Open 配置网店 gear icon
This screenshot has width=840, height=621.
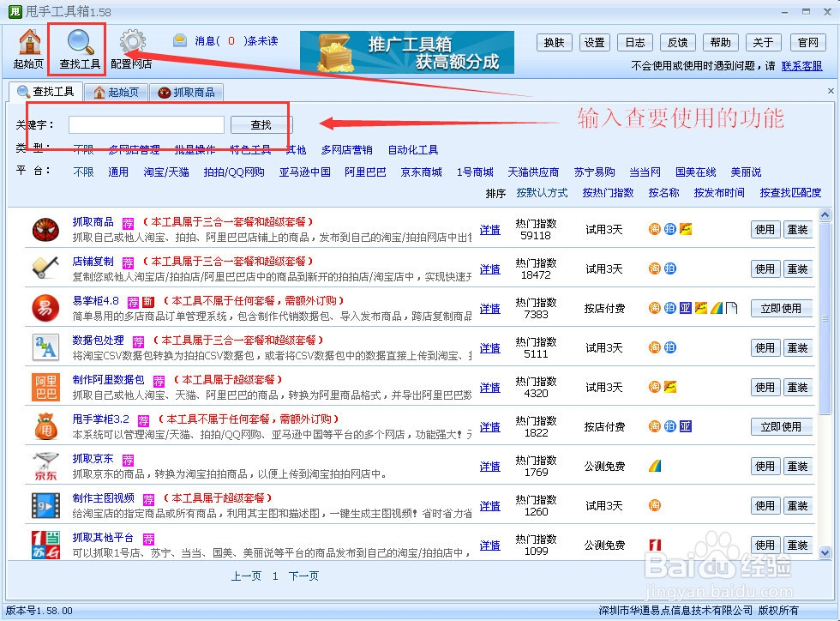pos(132,42)
